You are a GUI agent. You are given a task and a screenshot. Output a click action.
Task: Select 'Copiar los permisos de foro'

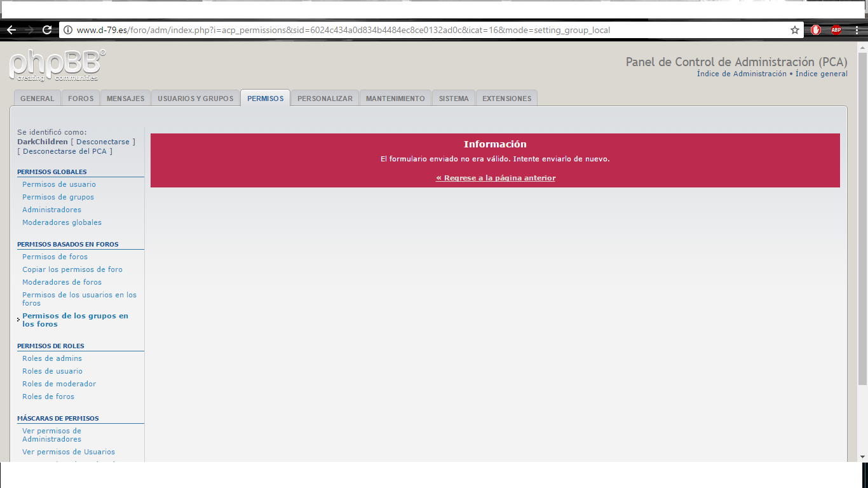coord(72,269)
